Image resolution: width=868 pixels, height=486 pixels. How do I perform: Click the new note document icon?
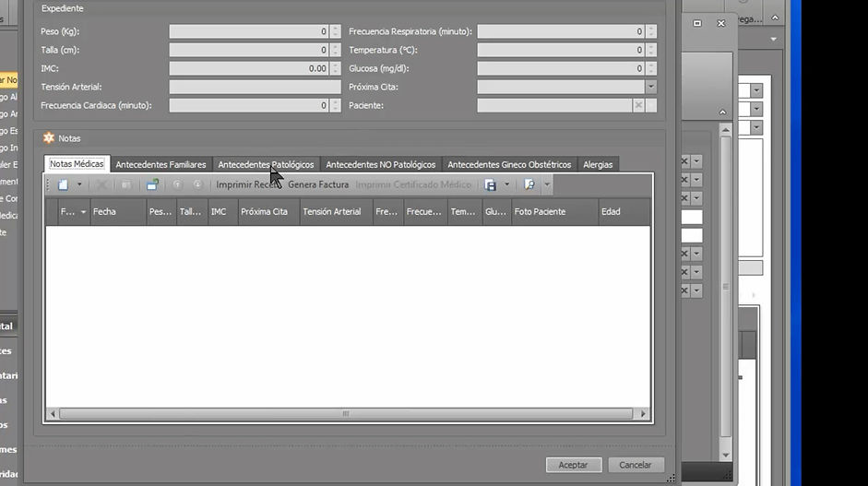pos(63,184)
